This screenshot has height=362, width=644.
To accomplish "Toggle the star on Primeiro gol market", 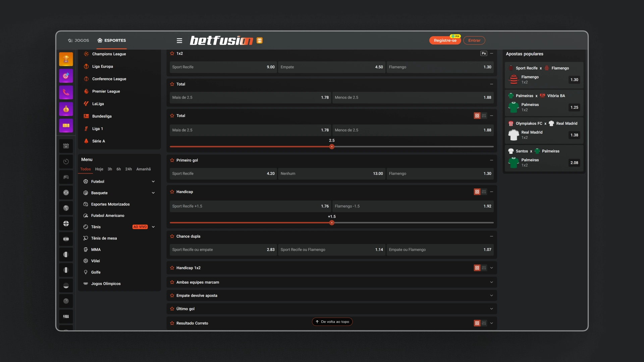I will pos(171,160).
